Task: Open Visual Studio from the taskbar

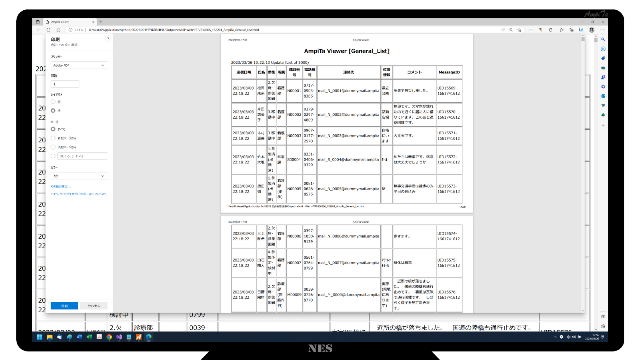Action: click(x=119, y=337)
